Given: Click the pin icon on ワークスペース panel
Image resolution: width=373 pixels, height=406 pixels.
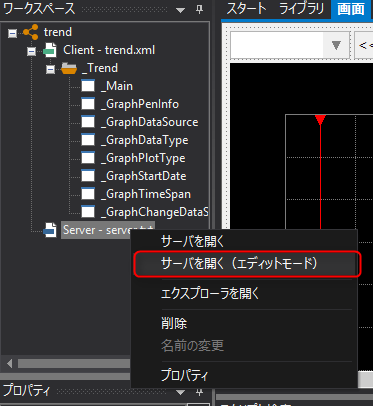Looking at the screenshot, I should click(199, 9).
